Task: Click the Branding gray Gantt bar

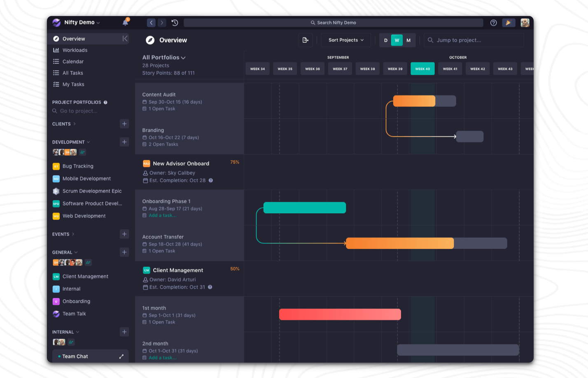Action: (470, 137)
